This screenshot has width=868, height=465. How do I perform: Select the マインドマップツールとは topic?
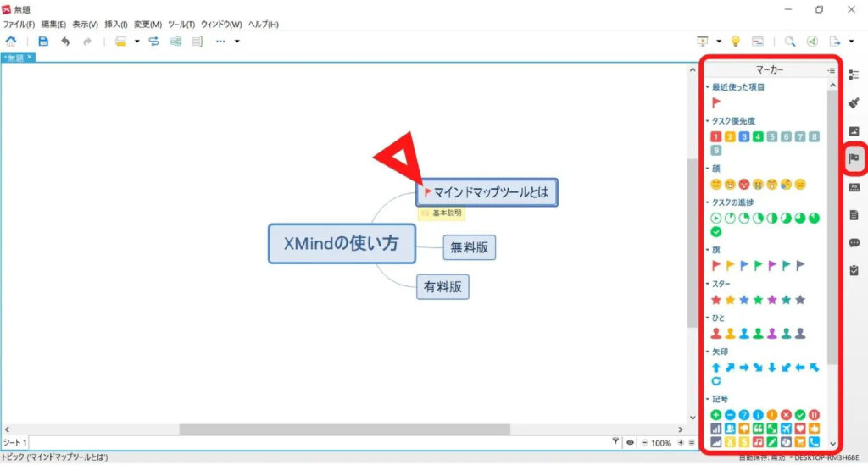[x=487, y=192]
